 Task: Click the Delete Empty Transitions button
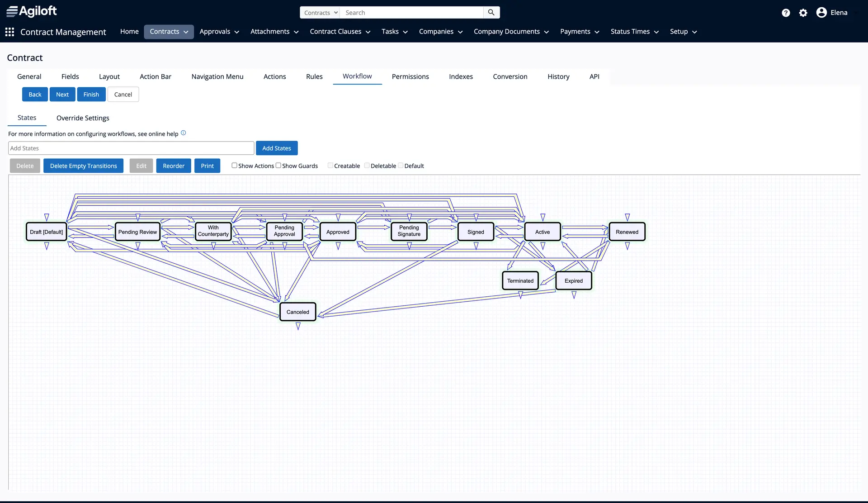click(x=83, y=166)
